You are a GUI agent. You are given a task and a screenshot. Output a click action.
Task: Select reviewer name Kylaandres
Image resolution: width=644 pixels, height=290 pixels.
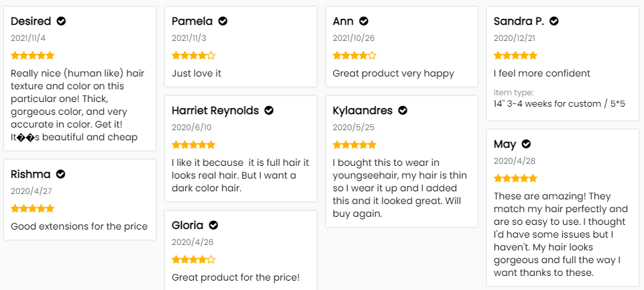[x=362, y=110]
